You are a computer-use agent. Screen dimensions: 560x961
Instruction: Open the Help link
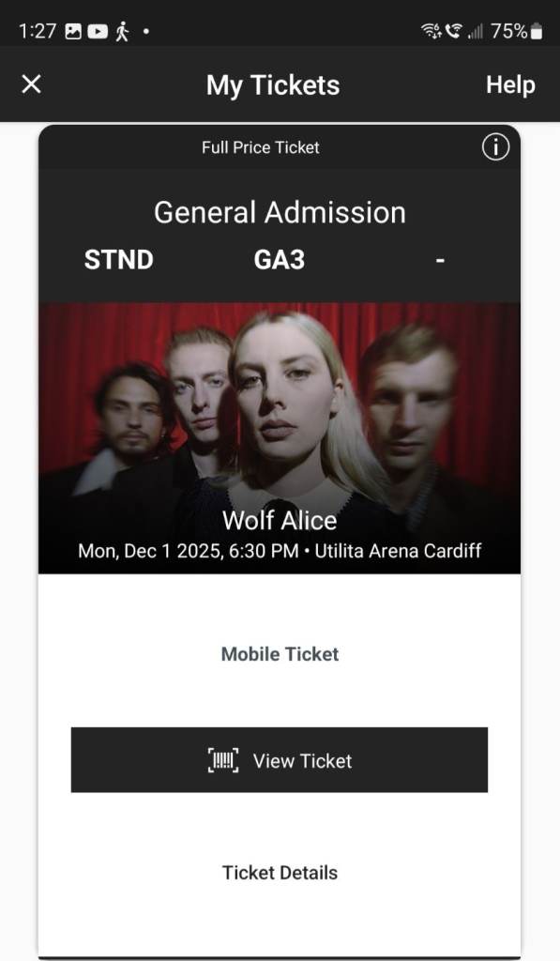click(510, 84)
